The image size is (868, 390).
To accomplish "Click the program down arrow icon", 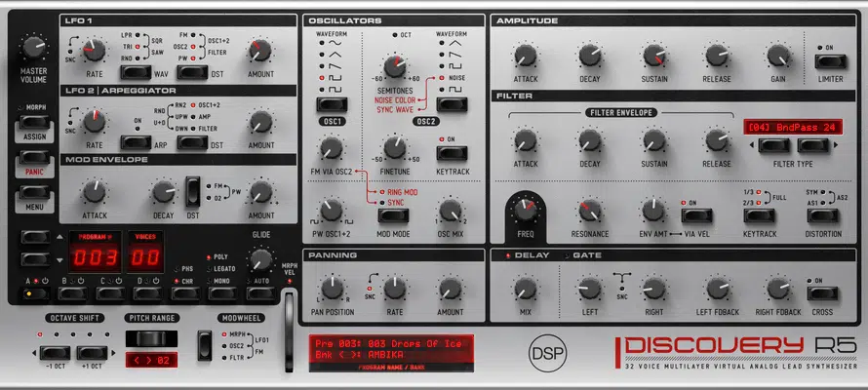I will [x=59, y=259].
